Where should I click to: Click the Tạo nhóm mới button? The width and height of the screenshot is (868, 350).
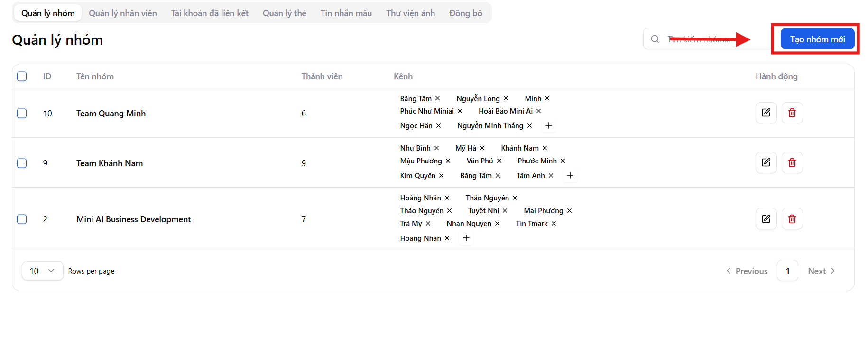click(x=817, y=39)
